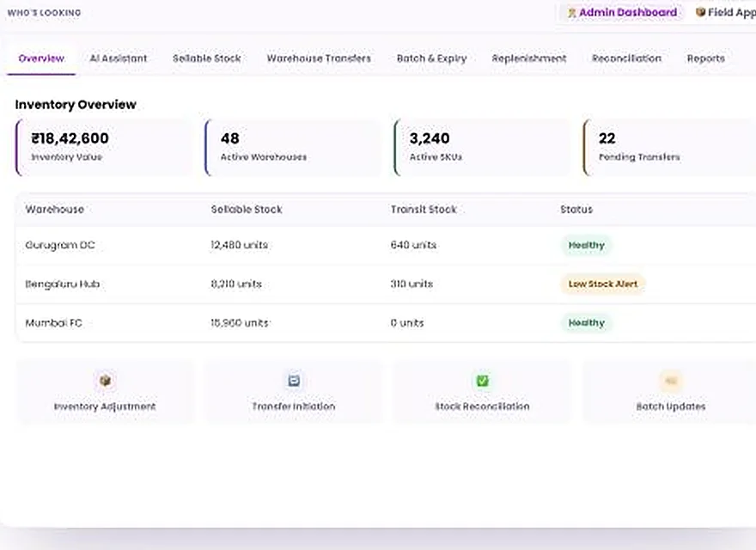Image resolution: width=756 pixels, height=550 pixels.
Task: Click the Field App package icon
Action: tap(700, 12)
